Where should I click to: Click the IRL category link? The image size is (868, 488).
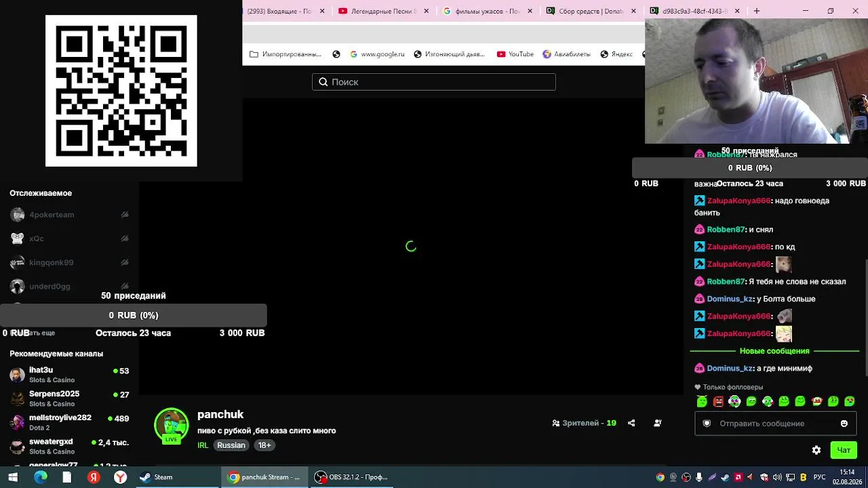click(x=203, y=445)
